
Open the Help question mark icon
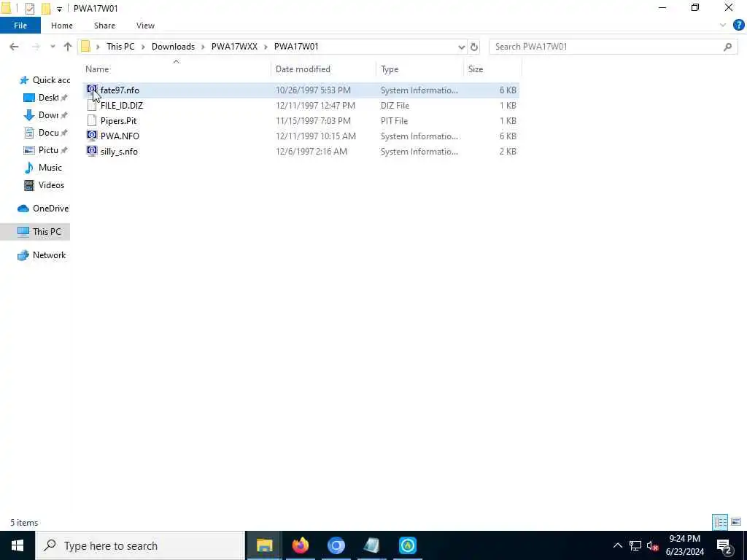pos(738,26)
